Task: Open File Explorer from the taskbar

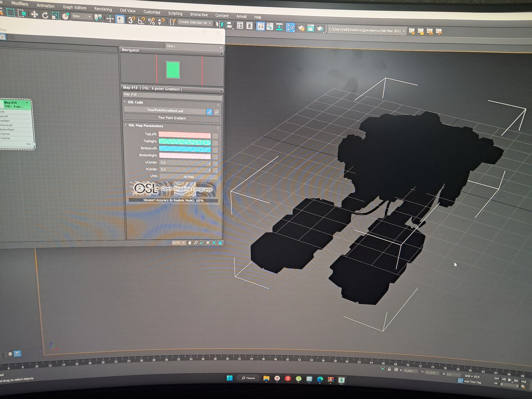Action: tap(266, 378)
